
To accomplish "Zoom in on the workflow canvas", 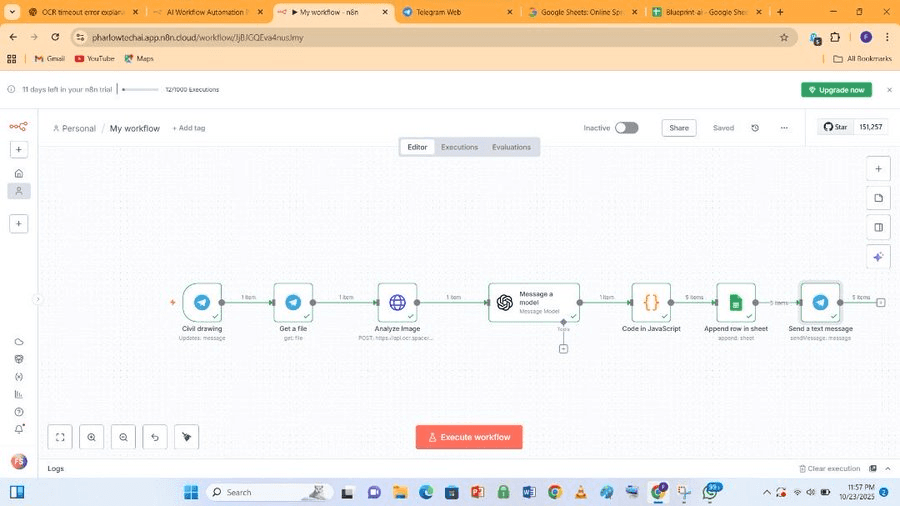I will pos(92,437).
